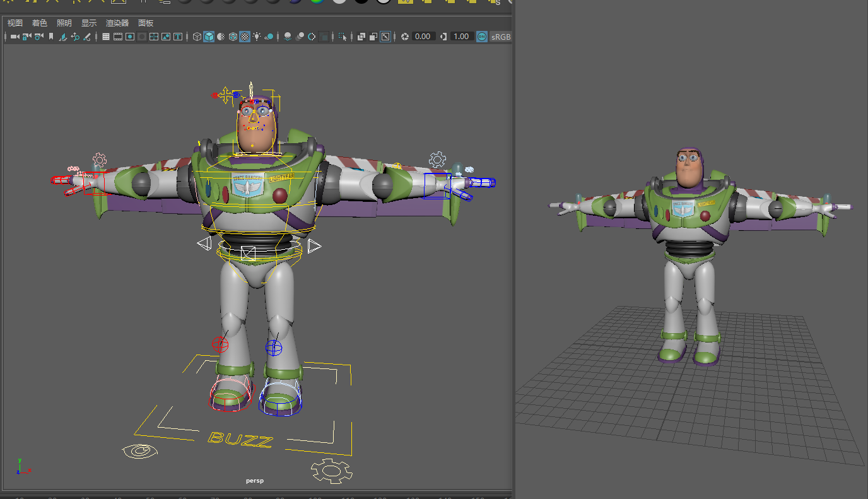Image resolution: width=868 pixels, height=499 pixels.
Task: Toggle the viewport grid display
Action: 106,37
